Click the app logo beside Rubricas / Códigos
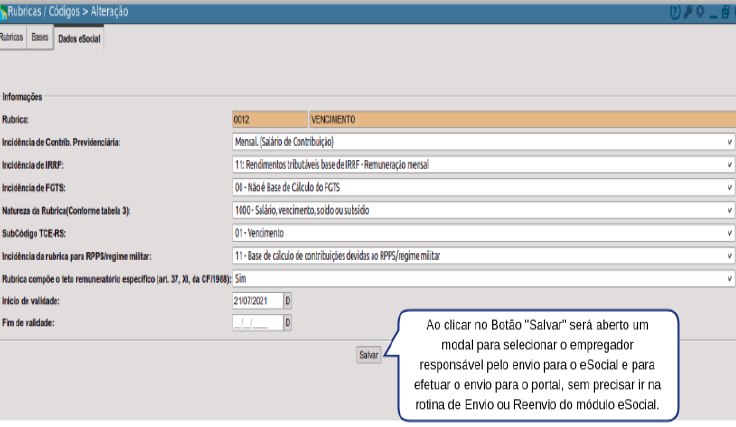 (3, 13)
